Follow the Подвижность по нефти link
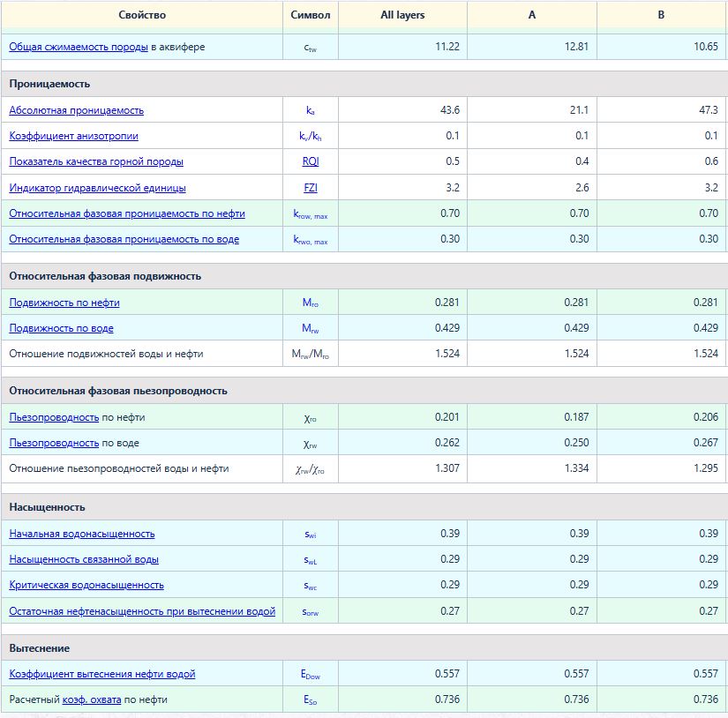 point(64,303)
